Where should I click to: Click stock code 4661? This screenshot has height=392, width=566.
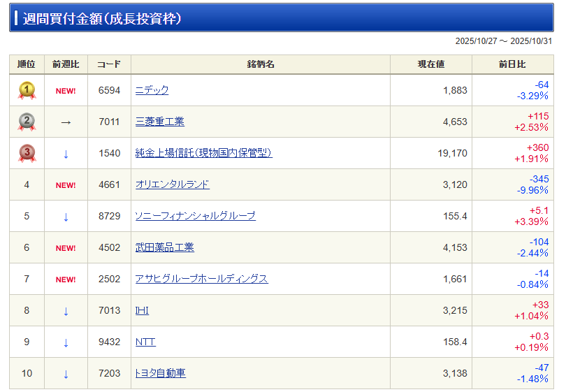coord(110,184)
